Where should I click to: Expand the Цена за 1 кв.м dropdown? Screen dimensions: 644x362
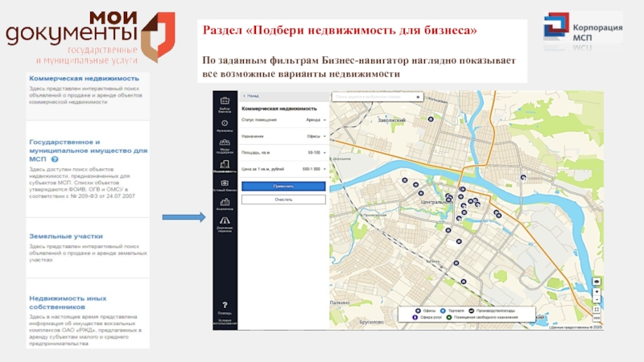click(x=314, y=169)
